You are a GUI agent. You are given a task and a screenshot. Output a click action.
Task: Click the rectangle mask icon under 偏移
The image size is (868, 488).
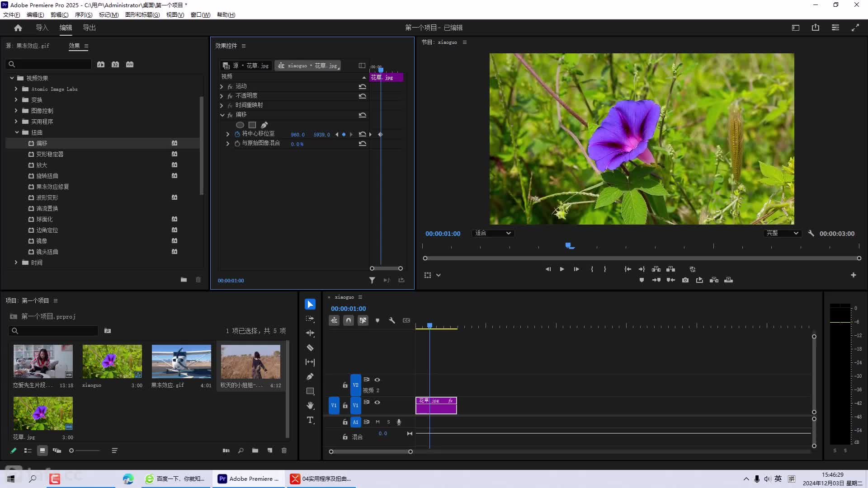pos(252,125)
